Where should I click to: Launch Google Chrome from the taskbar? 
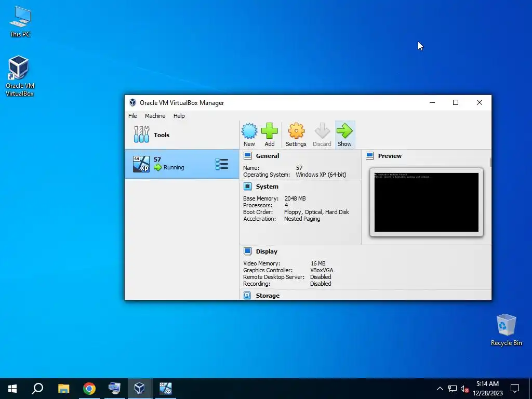point(89,389)
